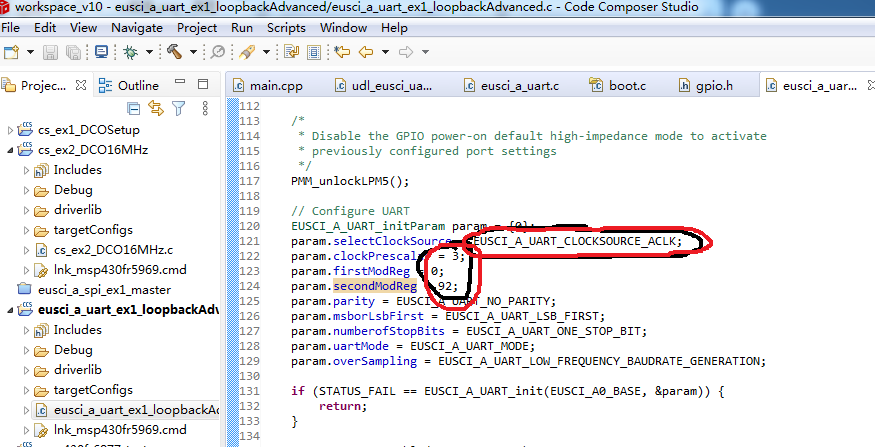Click the flashlight pen toolbar icon
875x447 pixels.
[247, 52]
